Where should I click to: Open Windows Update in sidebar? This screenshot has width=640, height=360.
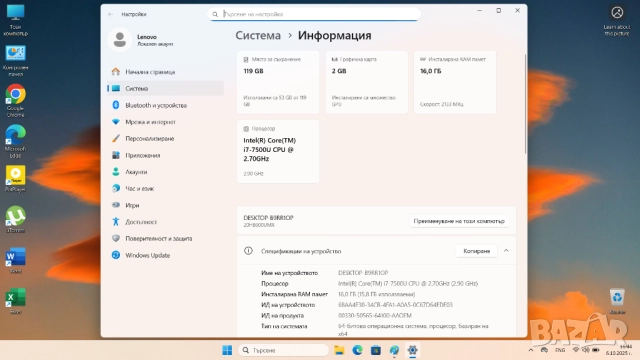pyautogui.click(x=165, y=255)
